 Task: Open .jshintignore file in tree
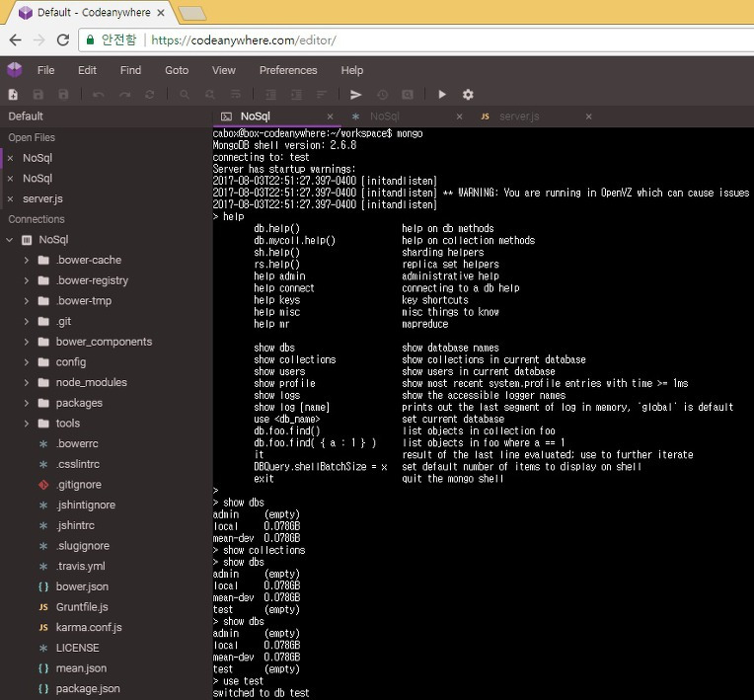[x=86, y=506]
